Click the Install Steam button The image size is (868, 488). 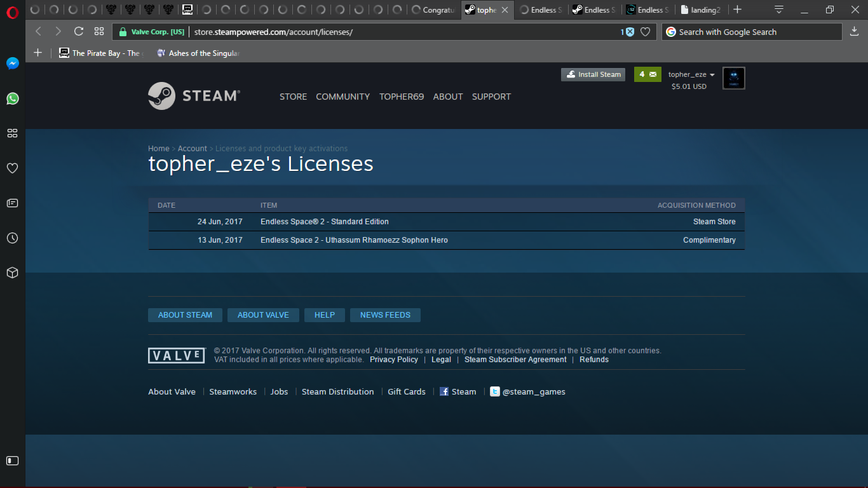point(593,74)
